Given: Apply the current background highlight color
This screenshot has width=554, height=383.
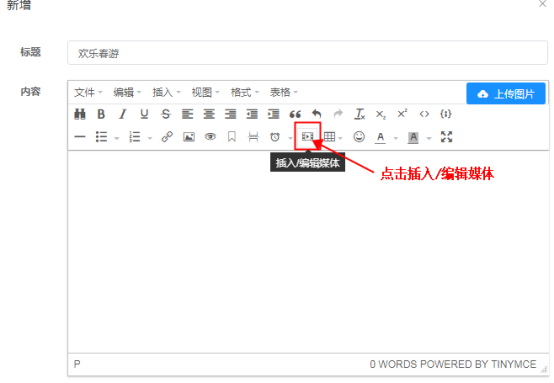Looking at the screenshot, I should click(413, 137).
